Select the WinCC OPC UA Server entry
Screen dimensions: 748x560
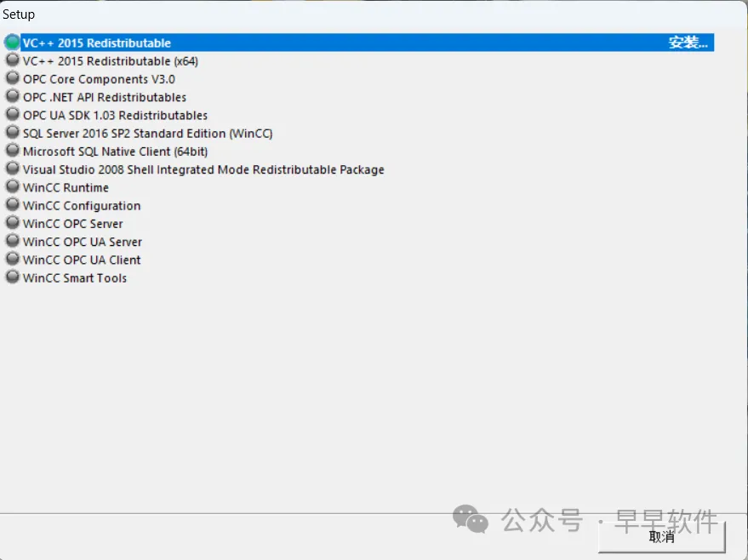[82, 242]
